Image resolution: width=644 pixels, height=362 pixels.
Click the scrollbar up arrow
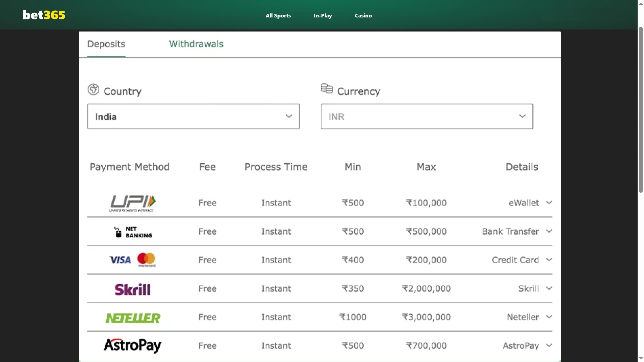[x=640, y=3]
